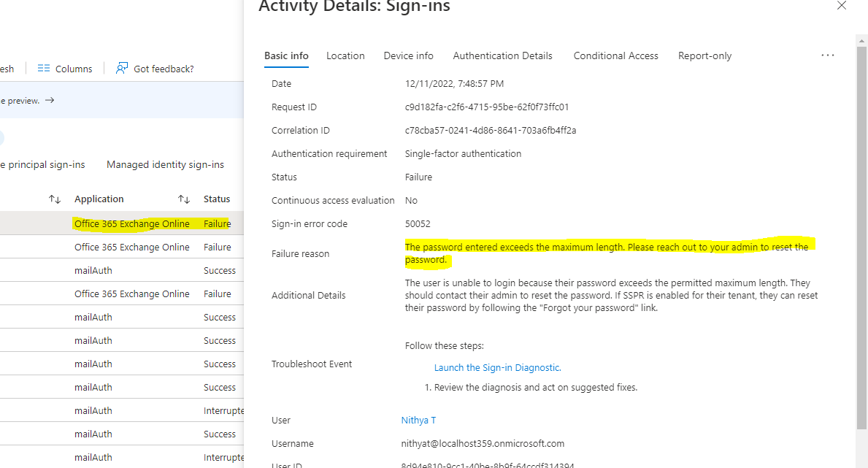868x468 pixels.
Task: Switch to the Basic info tab
Action: click(286, 56)
